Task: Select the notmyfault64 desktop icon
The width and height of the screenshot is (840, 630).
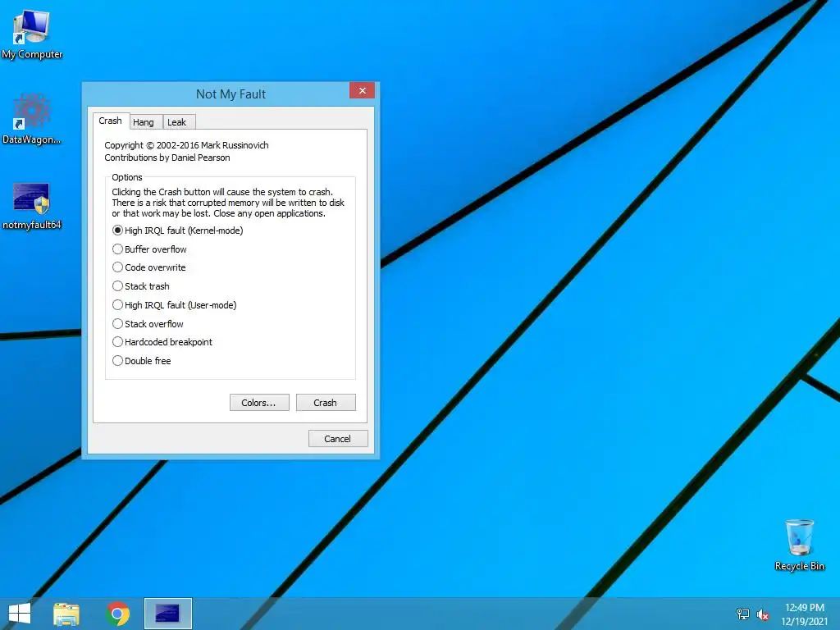Action: (x=31, y=206)
